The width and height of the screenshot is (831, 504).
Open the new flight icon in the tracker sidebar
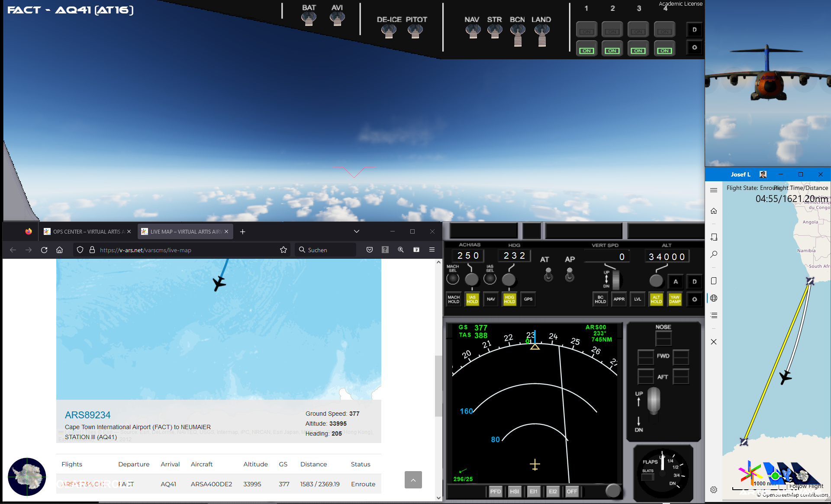pyautogui.click(x=714, y=237)
